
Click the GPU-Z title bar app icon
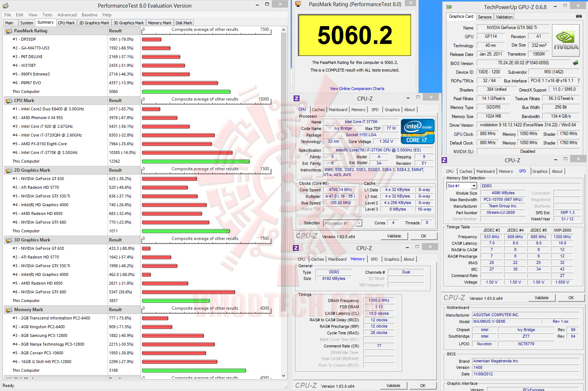[449, 7]
